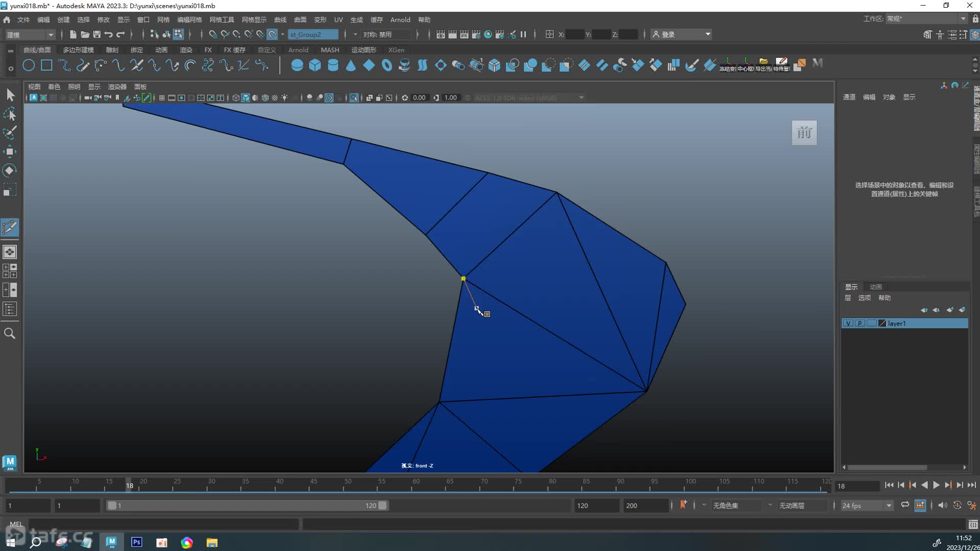Create a polygon sphere from the shelf
Screen dimensions: 980x551
[297, 65]
